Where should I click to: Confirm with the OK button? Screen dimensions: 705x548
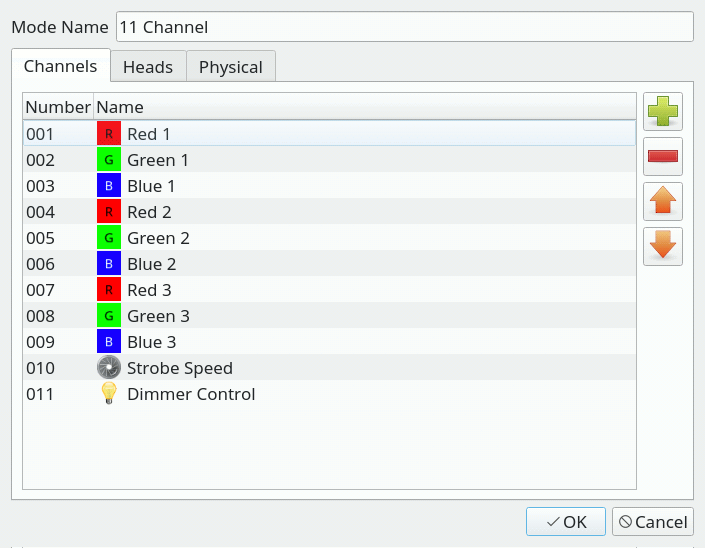[x=566, y=521]
